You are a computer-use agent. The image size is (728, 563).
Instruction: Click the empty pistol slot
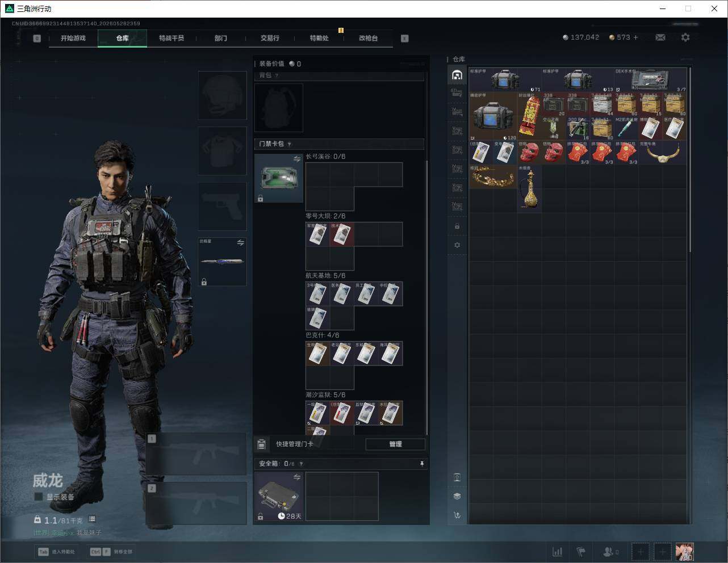pyautogui.click(x=222, y=206)
